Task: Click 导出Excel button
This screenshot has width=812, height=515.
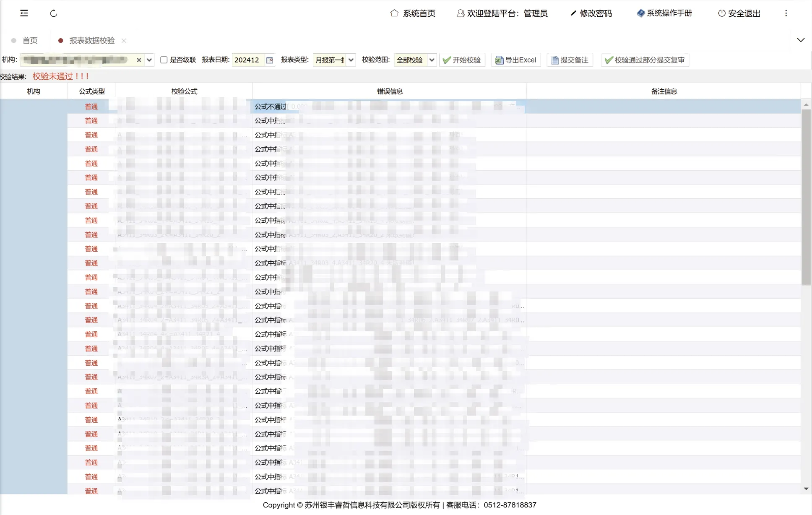Action: coord(516,60)
